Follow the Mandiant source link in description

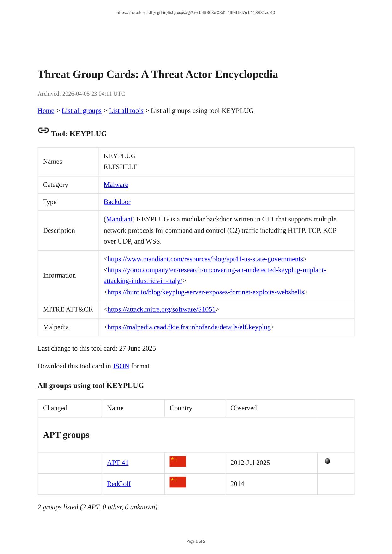pos(119,219)
